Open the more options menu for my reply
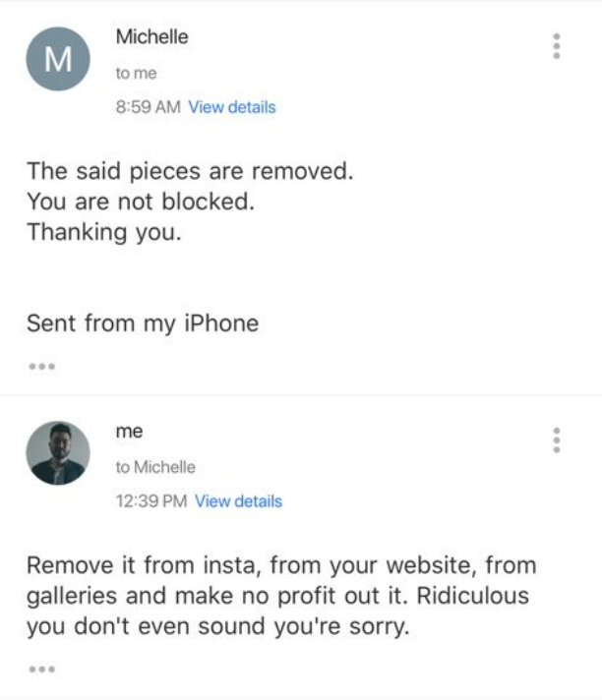602x700 pixels. point(557,439)
